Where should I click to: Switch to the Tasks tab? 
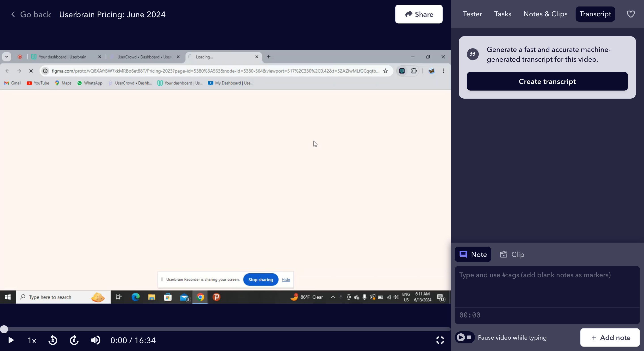click(x=502, y=14)
